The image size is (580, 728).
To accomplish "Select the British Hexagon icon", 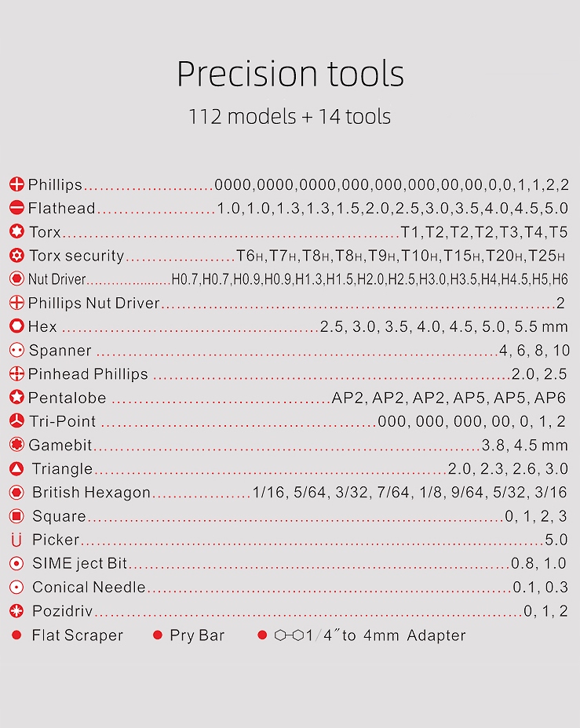I will [16, 493].
